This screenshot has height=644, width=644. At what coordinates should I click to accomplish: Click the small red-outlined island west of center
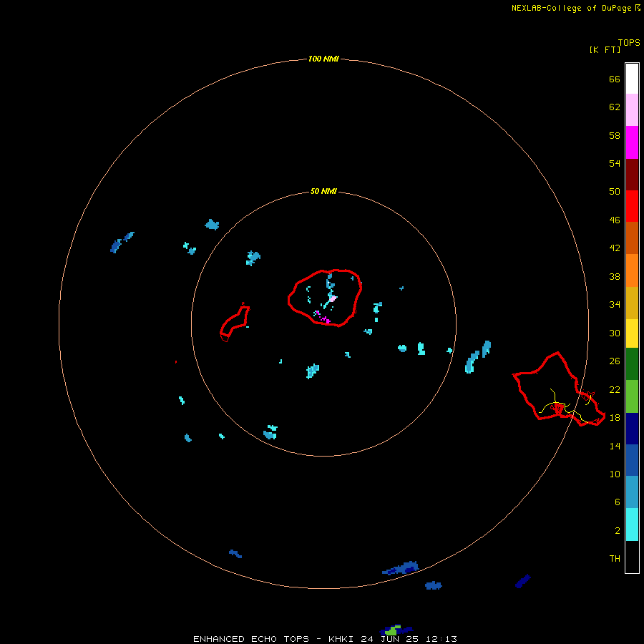pyautogui.click(x=235, y=323)
